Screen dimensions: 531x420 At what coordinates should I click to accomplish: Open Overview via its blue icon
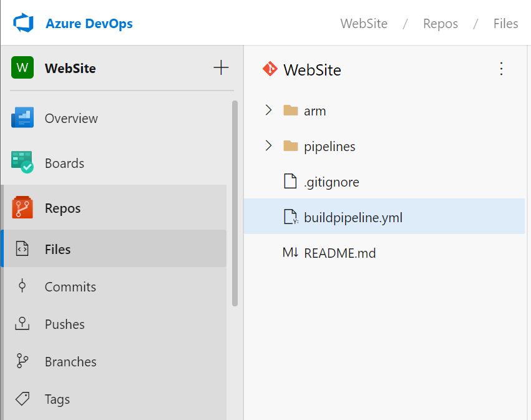(22, 118)
